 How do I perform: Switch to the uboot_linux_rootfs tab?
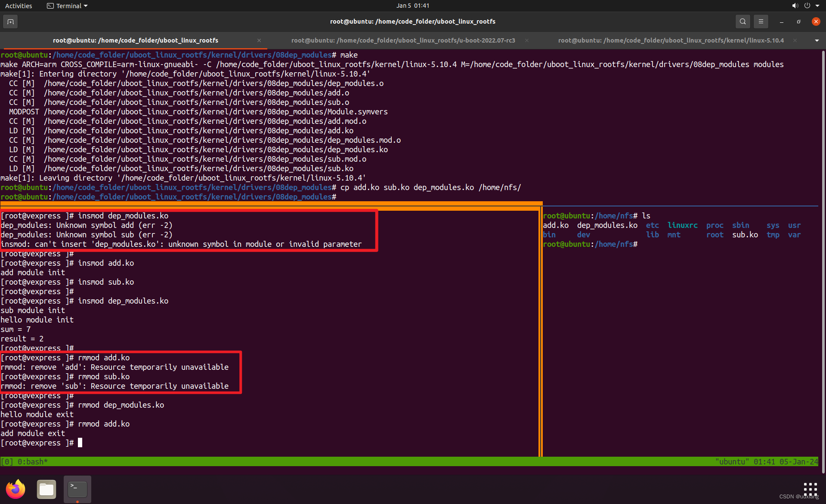coord(135,40)
